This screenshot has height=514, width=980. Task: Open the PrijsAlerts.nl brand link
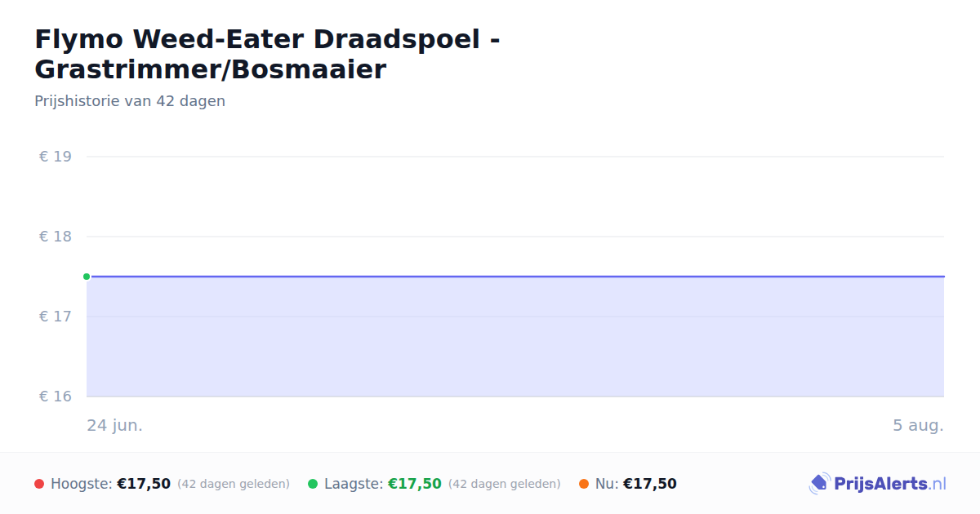click(x=877, y=484)
